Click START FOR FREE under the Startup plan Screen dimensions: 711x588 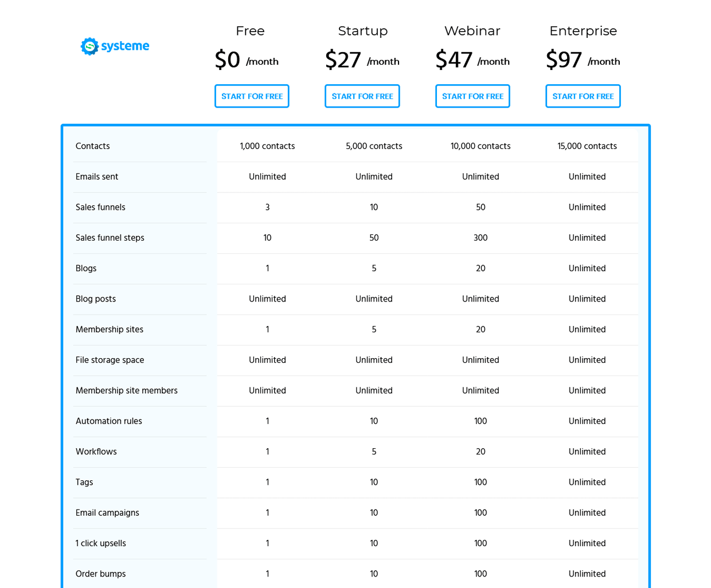point(362,96)
